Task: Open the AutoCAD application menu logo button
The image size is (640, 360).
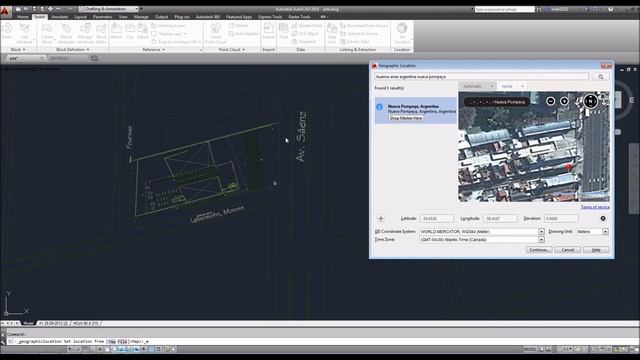Action: click(5, 11)
